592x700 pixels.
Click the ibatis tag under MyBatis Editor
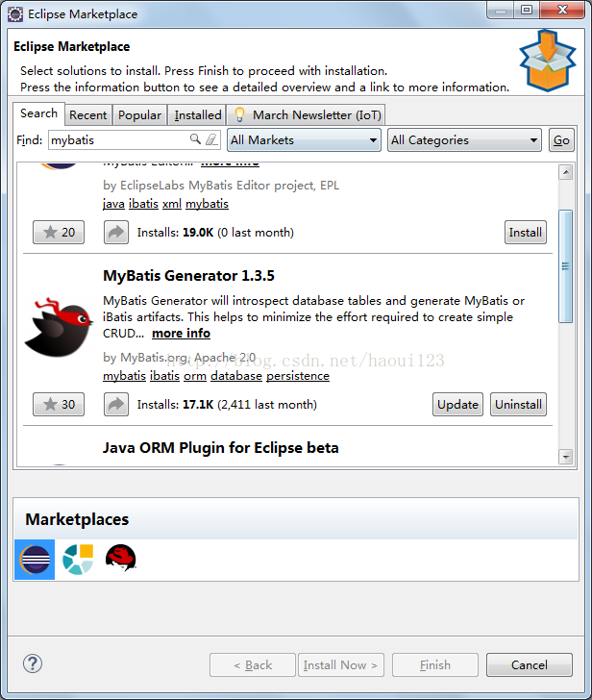point(143,204)
